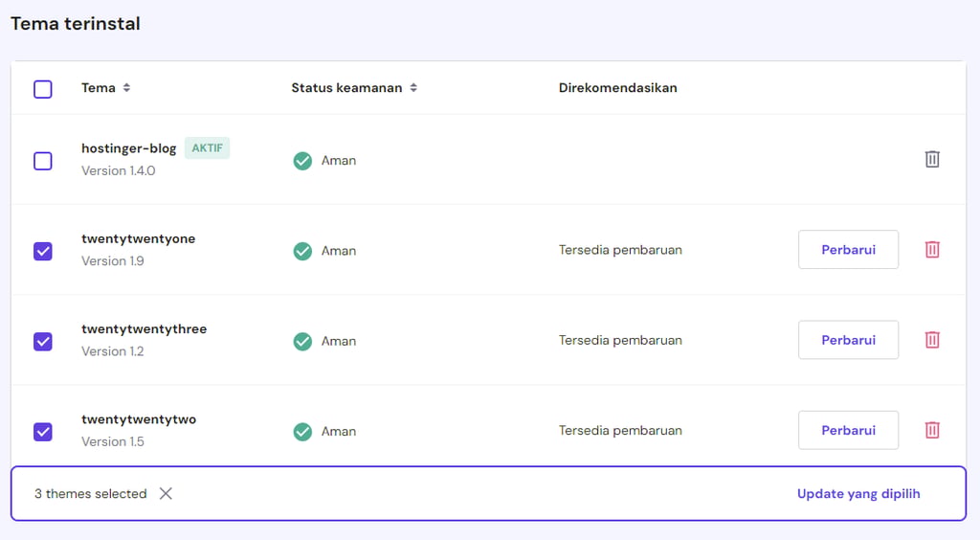Click the green Aman checkmark for hostinger-blog
Screen dimensions: 980x540
coord(302,161)
